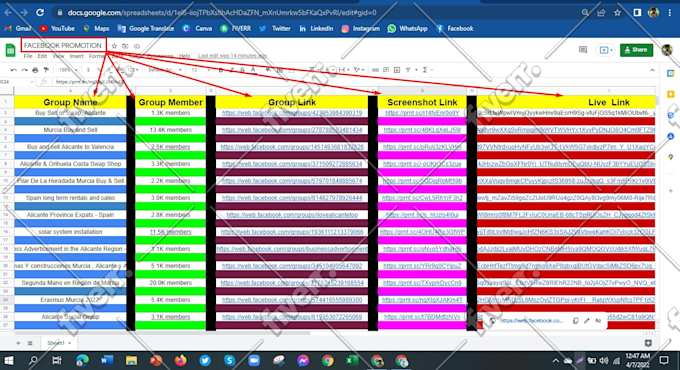Open the File menu
The width and height of the screenshot is (680, 370).
coord(28,56)
